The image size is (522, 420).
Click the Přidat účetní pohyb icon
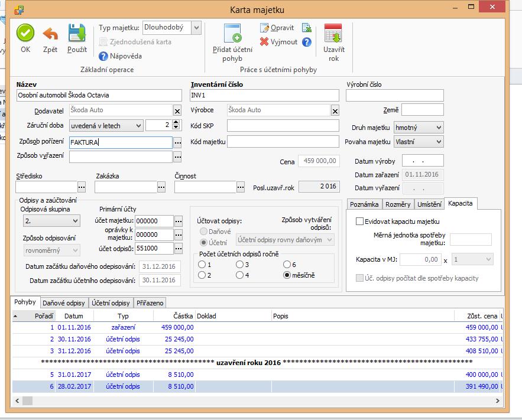point(232,33)
